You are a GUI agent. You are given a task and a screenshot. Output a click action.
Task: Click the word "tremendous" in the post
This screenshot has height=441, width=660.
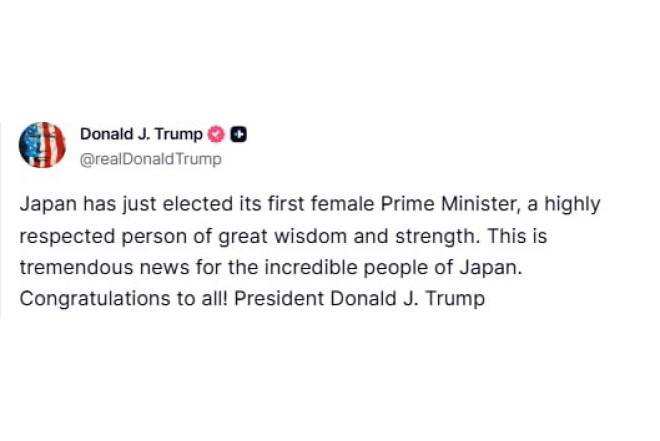68,267
